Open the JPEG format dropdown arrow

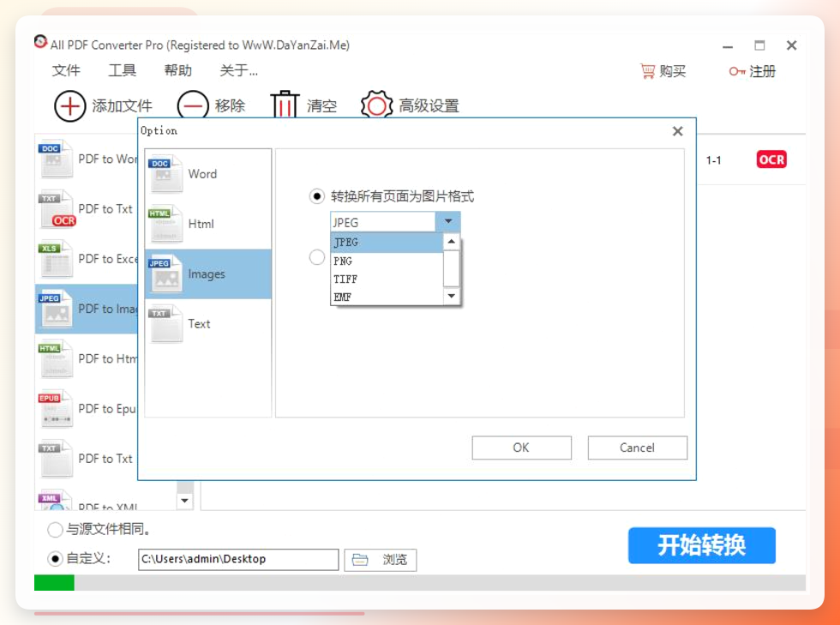tap(447, 221)
